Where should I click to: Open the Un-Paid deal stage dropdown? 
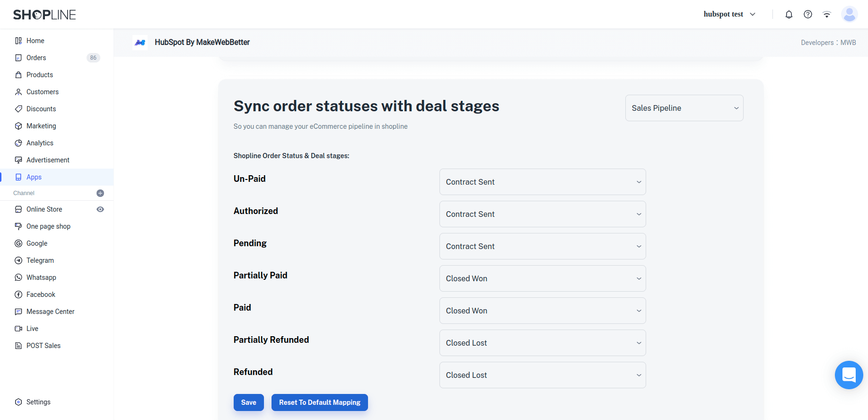(x=543, y=182)
